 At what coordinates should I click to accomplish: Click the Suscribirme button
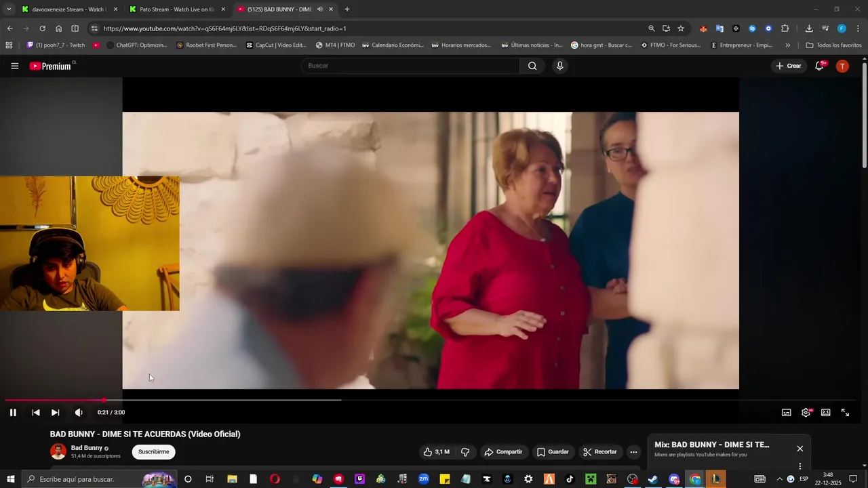154,452
